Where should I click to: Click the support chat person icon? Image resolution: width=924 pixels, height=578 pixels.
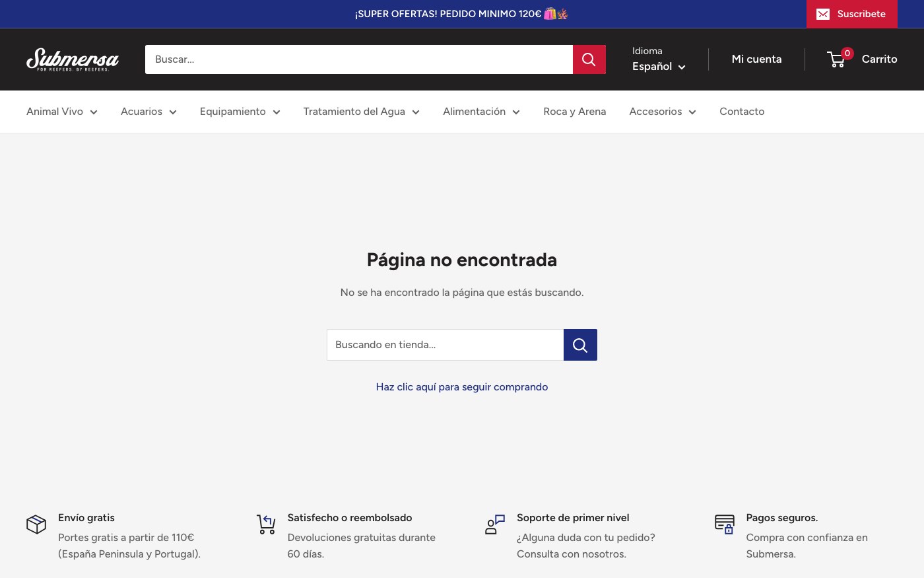pos(495,524)
